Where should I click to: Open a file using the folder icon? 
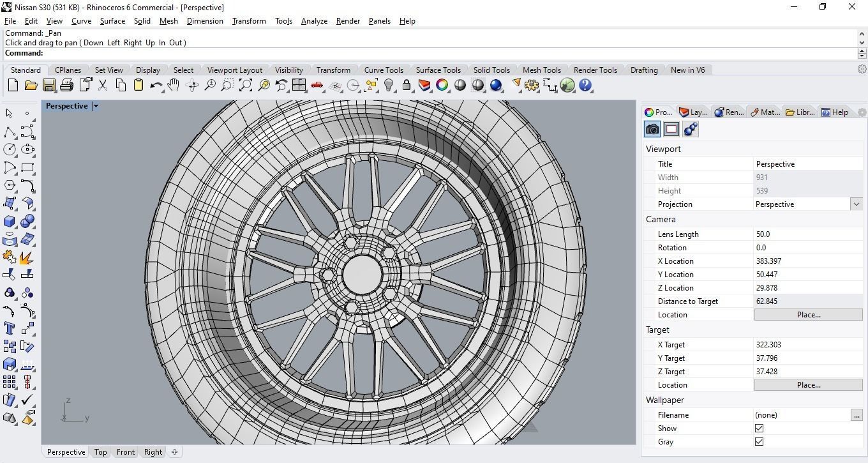point(31,85)
